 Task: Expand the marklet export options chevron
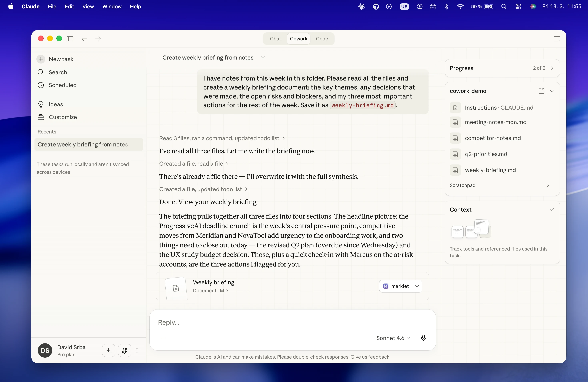click(417, 286)
